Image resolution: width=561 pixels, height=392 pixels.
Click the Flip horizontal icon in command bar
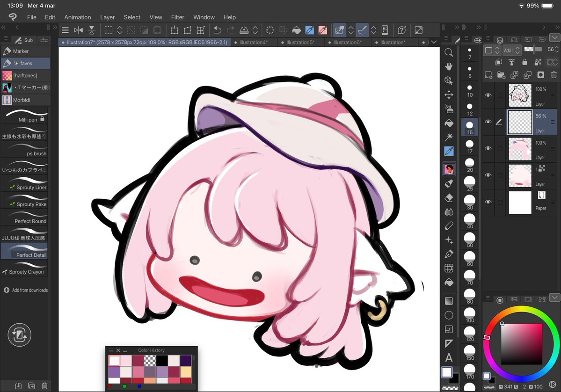78,30
